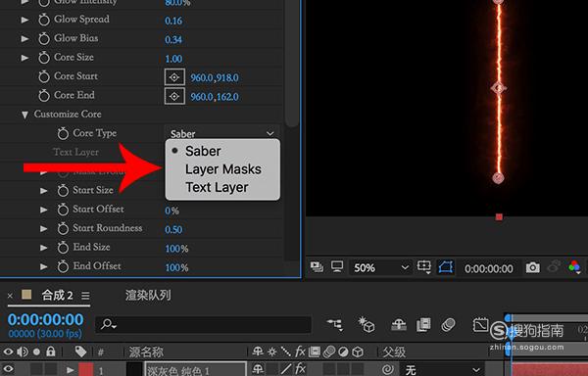This screenshot has height=376, width=588.
Task: Toggle the Glow Bias stopwatch
Action: (44, 38)
